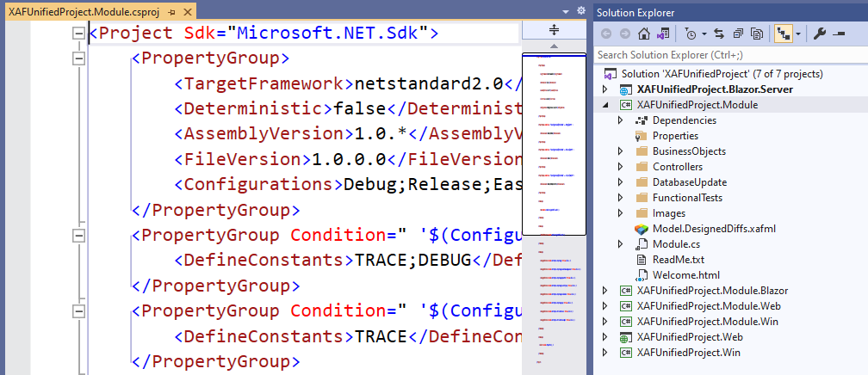Image resolution: width=868 pixels, height=375 pixels.
Task: Click the Back arrow in Solution Explorer toolbar
Action: 606,34
